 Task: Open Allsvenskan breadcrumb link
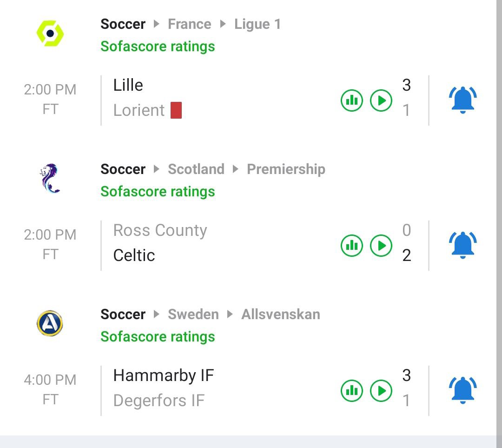tap(280, 314)
